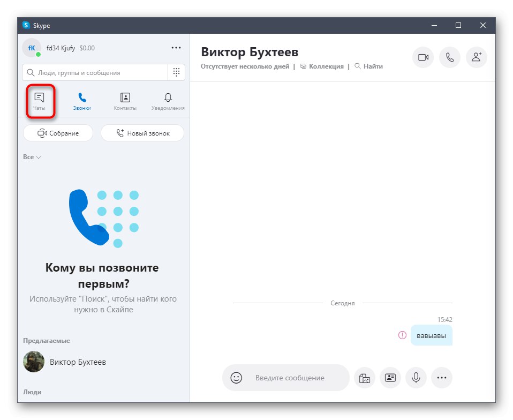The image size is (513, 420).
Task: Switch to the Звонки tab
Action: pyautogui.click(x=82, y=101)
